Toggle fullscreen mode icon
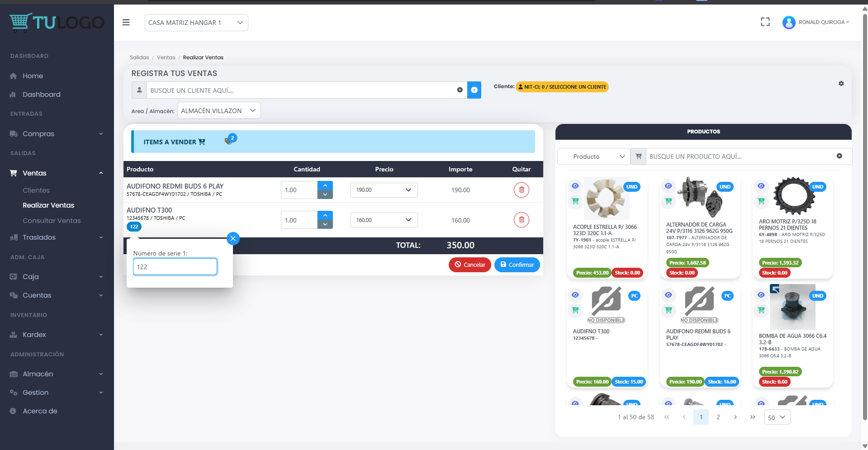Screen dimensions: 868x450 point(765,22)
